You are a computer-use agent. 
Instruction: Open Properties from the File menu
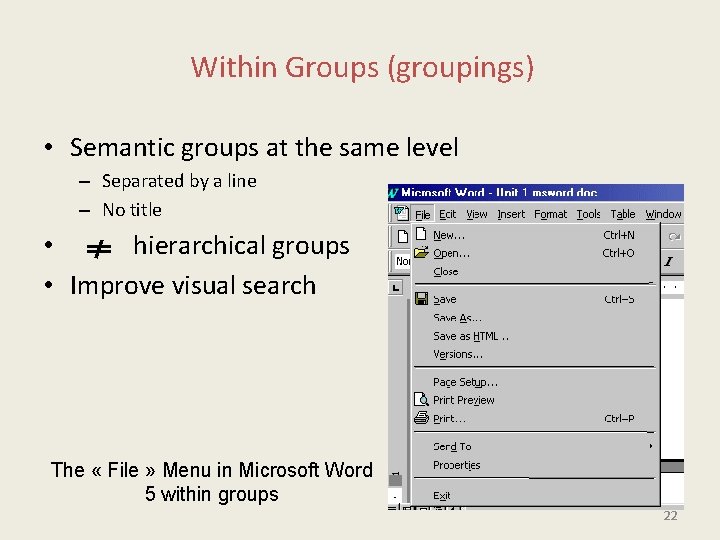pyautogui.click(x=535, y=465)
